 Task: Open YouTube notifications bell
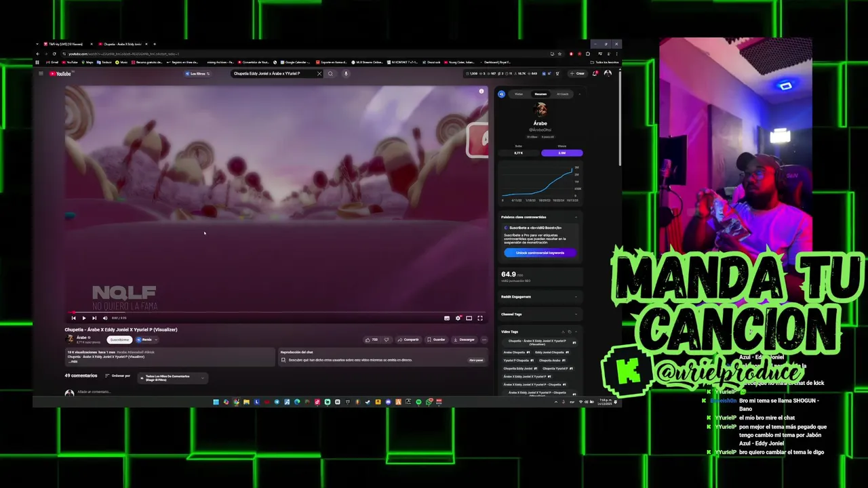(595, 73)
